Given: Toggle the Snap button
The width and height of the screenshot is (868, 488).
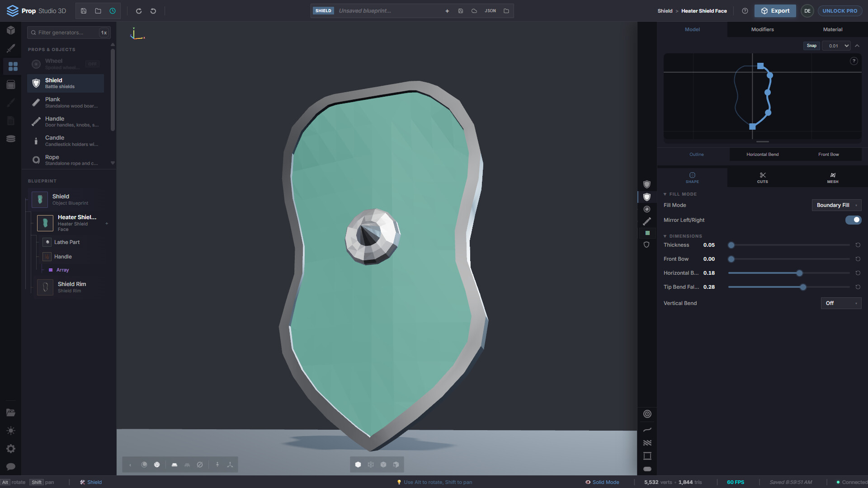Looking at the screenshot, I should [812, 46].
